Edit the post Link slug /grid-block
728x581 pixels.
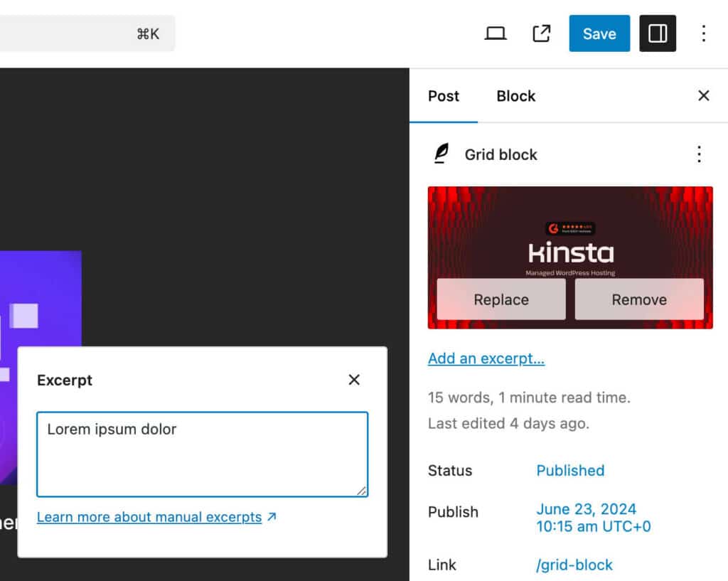pyautogui.click(x=574, y=565)
